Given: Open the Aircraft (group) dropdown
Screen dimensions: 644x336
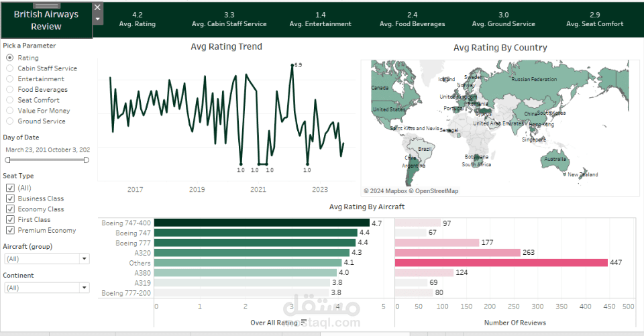Looking at the screenshot, I should tap(47, 259).
